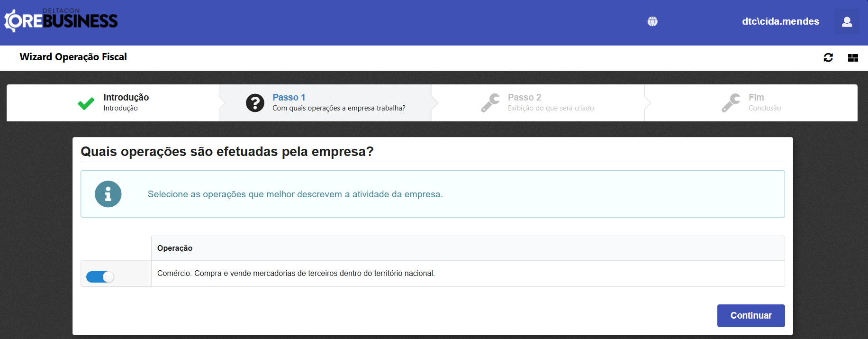Jump to the Passo 2 wizard step

coord(524,98)
